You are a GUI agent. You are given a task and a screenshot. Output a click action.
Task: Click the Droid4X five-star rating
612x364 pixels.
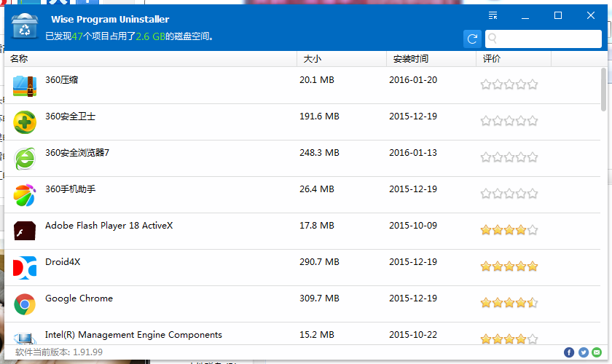pos(509,266)
